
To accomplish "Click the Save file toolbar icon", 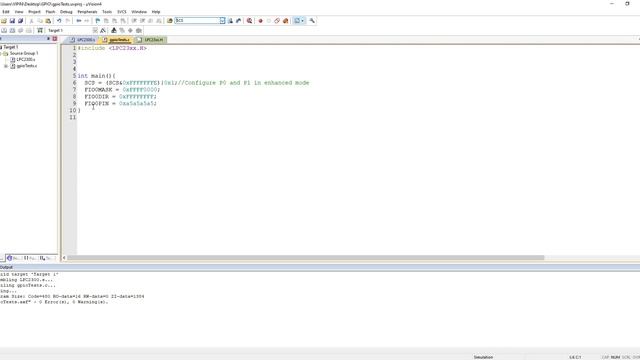I will pos(12,21).
